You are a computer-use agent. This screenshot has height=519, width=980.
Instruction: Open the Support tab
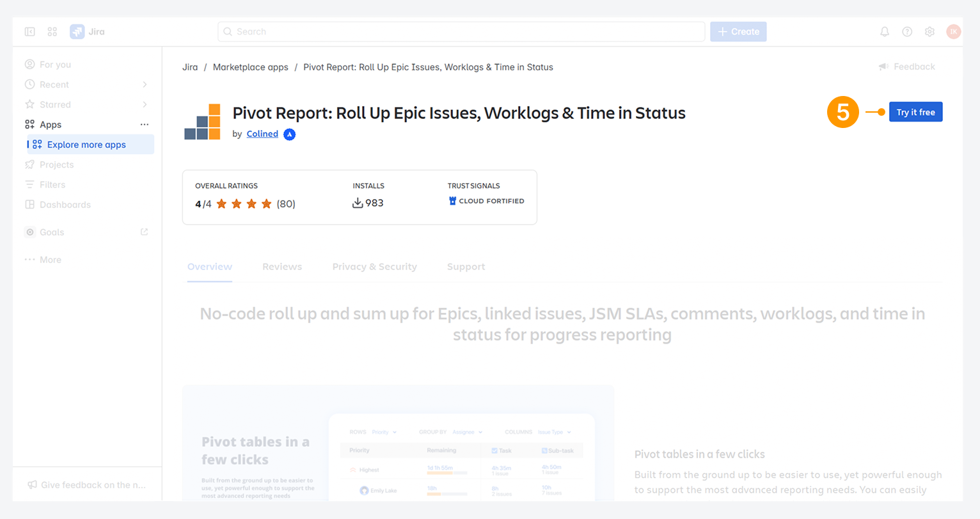[466, 267]
